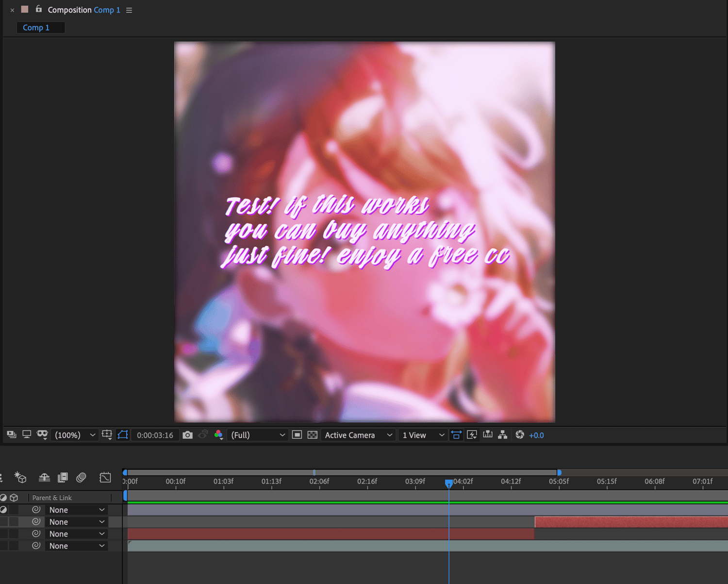This screenshot has width=728, height=584.
Task: Click the blue current time indicator
Action: tap(449, 483)
